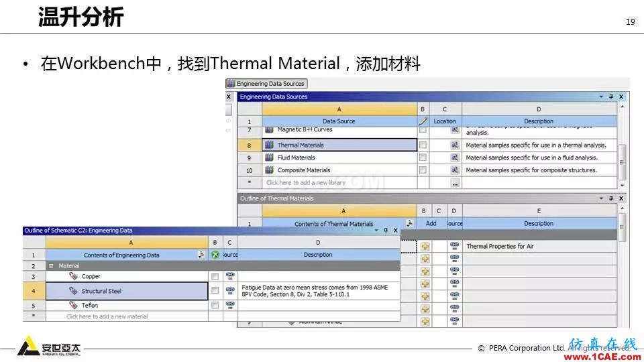Click row number 4 in Engineering Data outline
This screenshot has width=644, height=362.
tap(34, 291)
